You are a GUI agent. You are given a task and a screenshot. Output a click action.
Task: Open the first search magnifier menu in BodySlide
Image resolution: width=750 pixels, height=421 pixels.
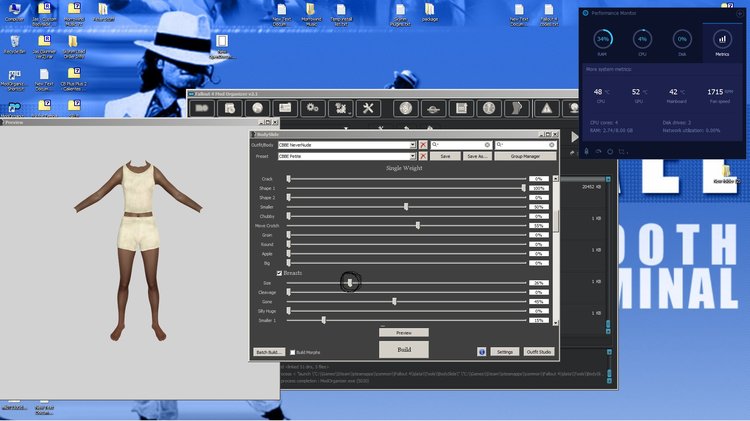pyautogui.click(x=435, y=144)
